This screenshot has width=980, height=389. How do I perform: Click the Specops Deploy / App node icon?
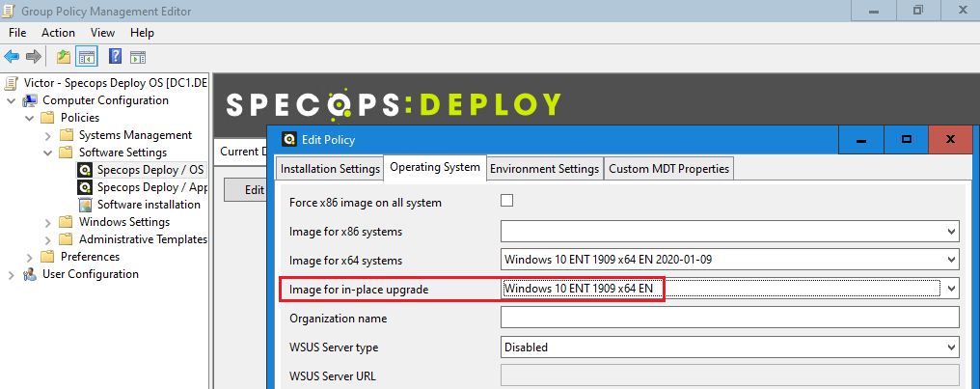coord(85,187)
